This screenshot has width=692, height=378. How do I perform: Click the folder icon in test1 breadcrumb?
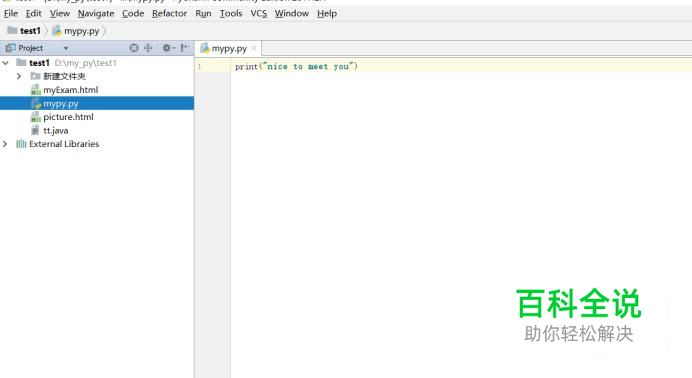12,30
